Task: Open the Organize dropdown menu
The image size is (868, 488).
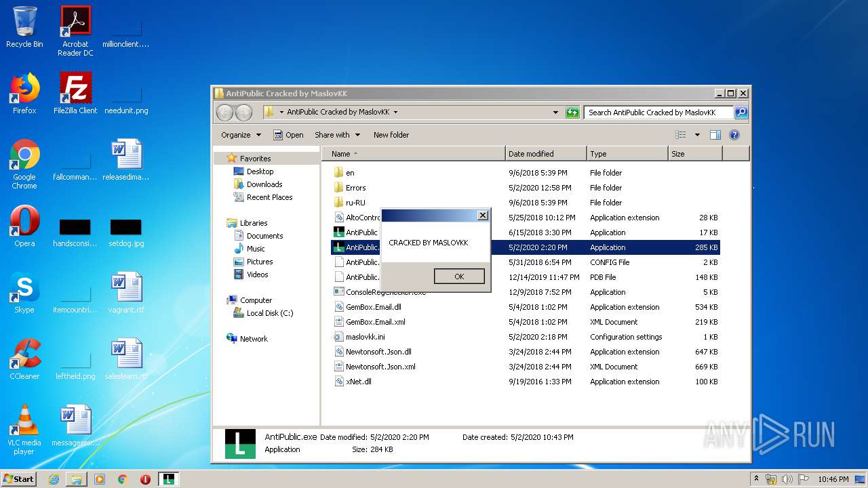Action: tap(241, 135)
